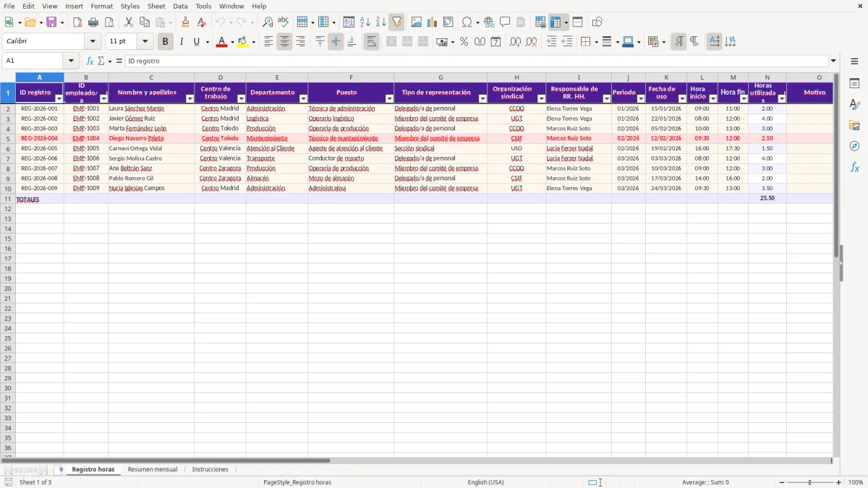Viewport: 868px width, 488px height.
Task: Open the font name dropdown
Action: (93, 42)
